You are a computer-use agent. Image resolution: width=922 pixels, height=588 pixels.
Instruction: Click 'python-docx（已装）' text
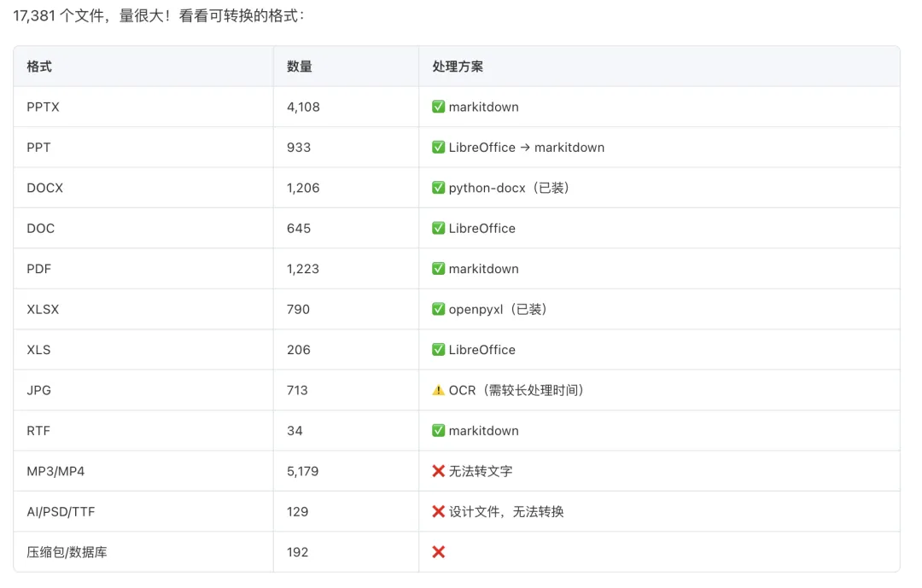point(509,188)
